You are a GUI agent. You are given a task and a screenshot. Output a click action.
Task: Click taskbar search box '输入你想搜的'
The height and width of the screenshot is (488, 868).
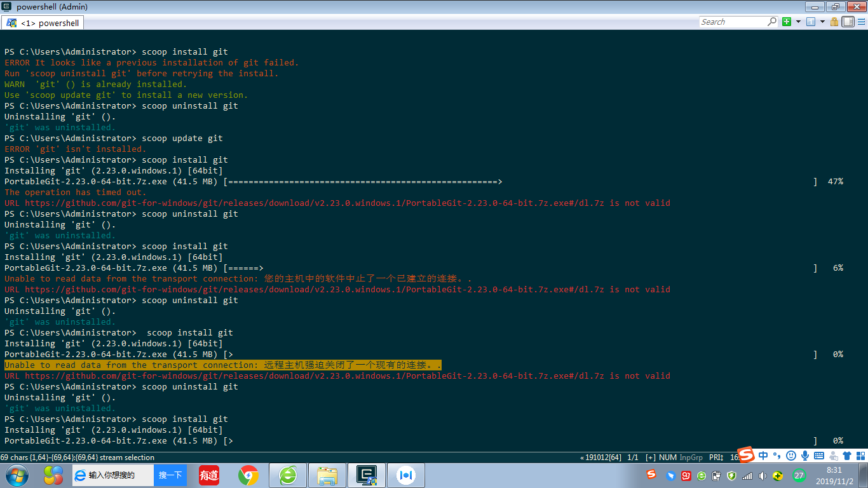click(x=112, y=475)
